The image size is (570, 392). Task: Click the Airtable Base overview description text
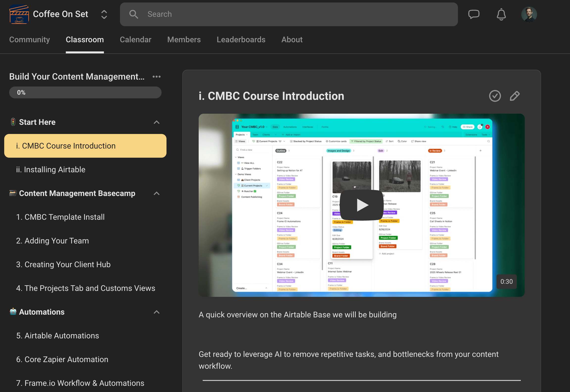point(298,315)
